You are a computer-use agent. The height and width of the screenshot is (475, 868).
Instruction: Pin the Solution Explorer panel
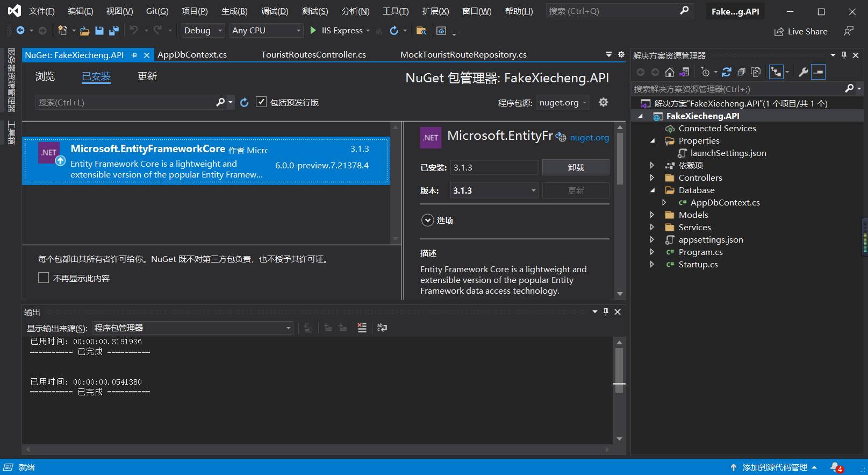(844, 55)
